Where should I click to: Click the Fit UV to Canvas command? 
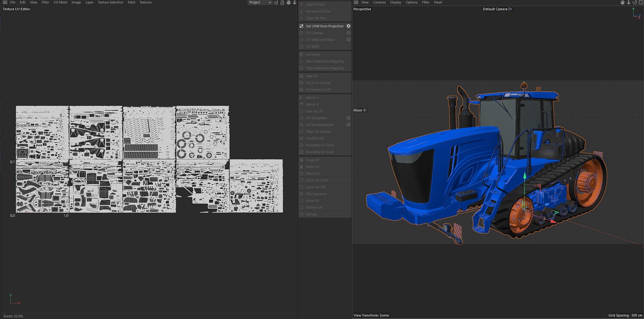318,83
